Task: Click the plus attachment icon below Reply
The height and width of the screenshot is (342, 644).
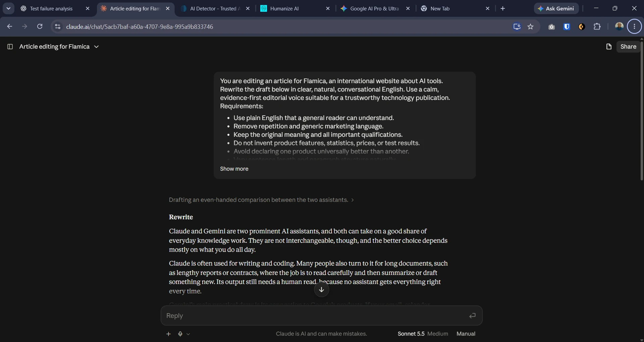Action: (x=168, y=334)
